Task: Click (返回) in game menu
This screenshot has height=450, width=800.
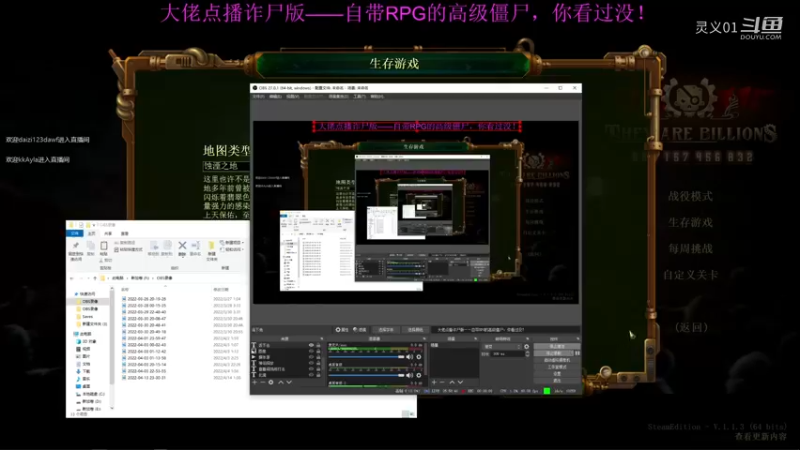Action: 691,328
